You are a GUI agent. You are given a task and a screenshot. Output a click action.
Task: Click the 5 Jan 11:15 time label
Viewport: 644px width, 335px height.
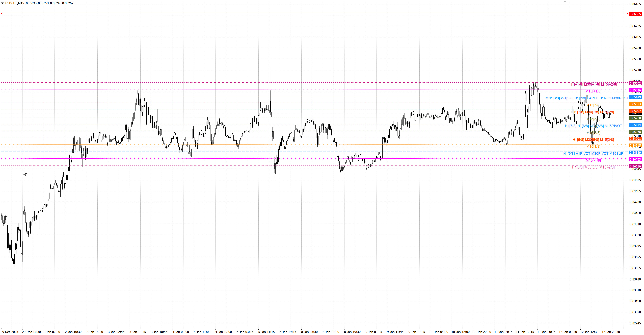click(266, 332)
